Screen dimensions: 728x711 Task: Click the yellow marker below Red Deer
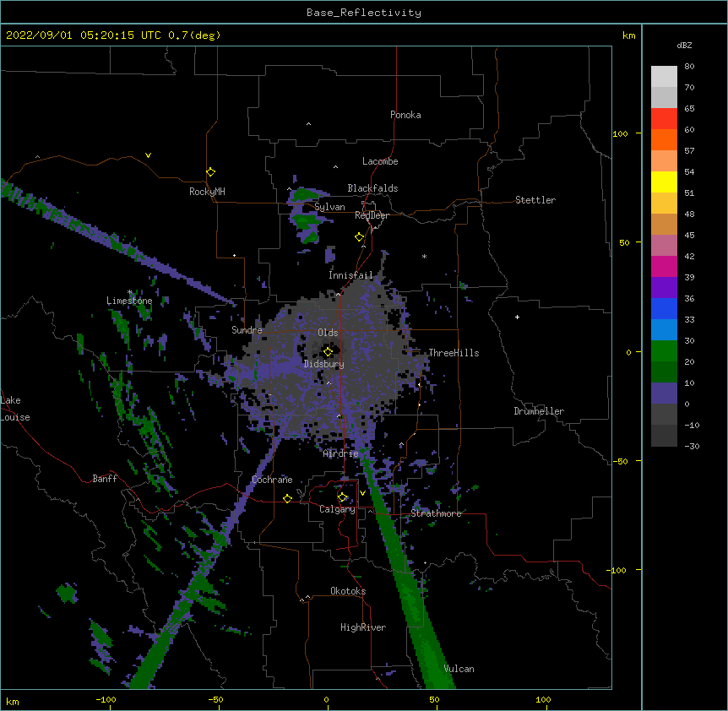pyautogui.click(x=359, y=237)
